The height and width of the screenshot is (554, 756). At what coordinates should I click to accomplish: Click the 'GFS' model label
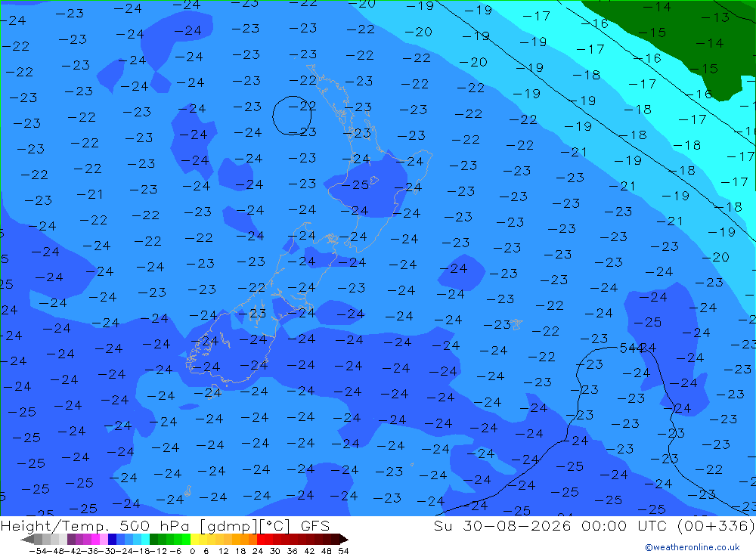point(315,525)
